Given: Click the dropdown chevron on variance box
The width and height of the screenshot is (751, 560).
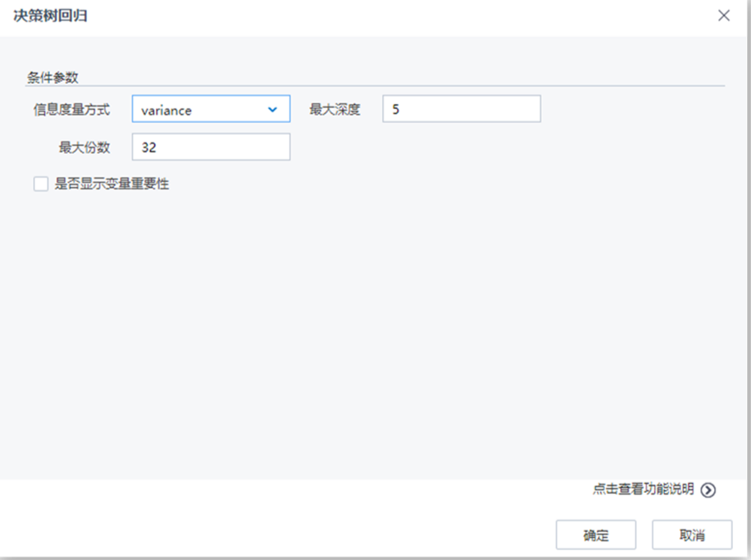Looking at the screenshot, I should (272, 108).
